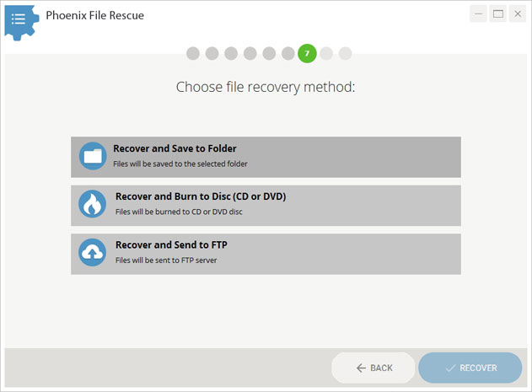Maximize the Phoenix File Rescue window
The image size is (532, 392).
[x=498, y=14]
